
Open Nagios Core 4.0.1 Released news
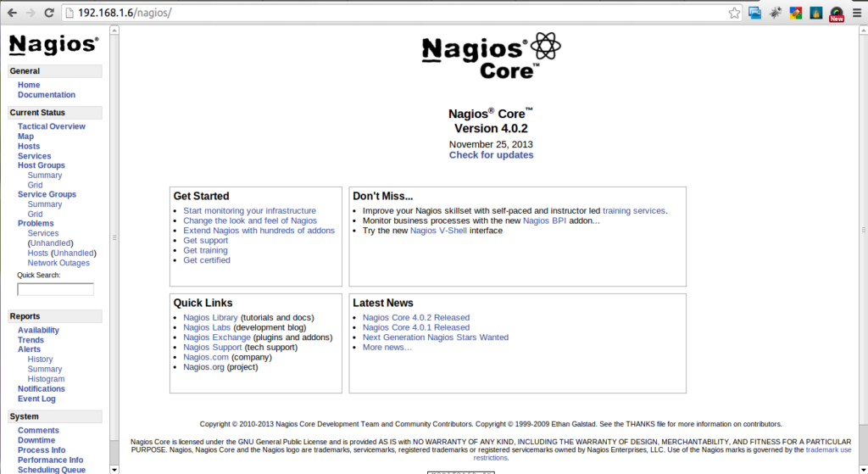416,328
